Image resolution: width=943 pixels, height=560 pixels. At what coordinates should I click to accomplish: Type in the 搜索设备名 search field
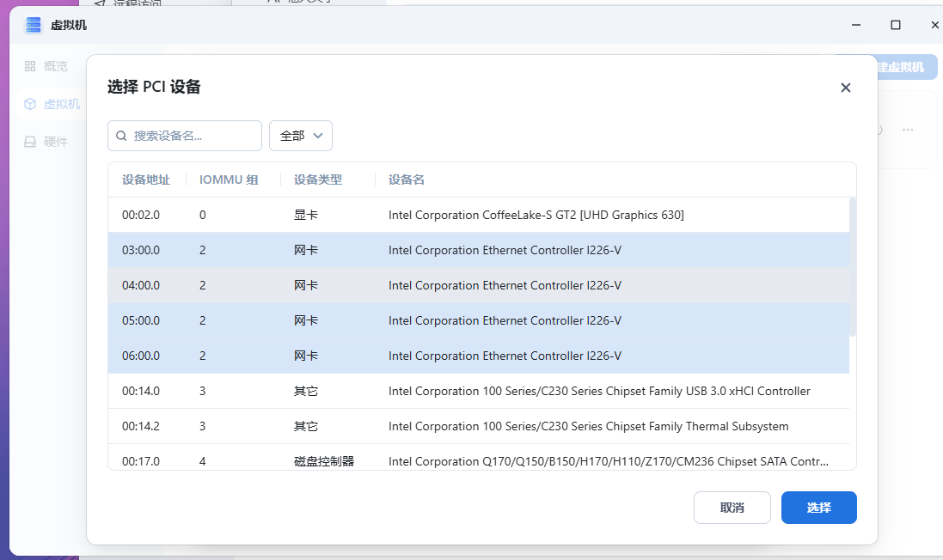(x=193, y=136)
